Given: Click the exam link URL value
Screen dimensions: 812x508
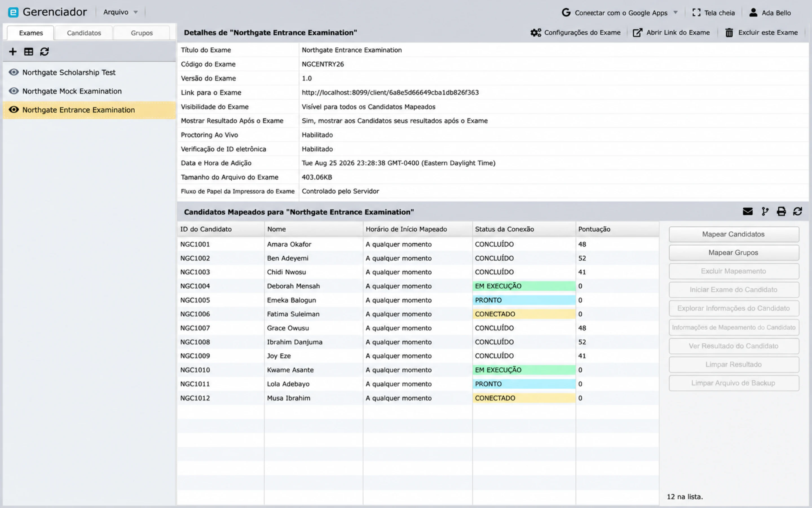Looking at the screenshot, I should [x=390, y=92].
